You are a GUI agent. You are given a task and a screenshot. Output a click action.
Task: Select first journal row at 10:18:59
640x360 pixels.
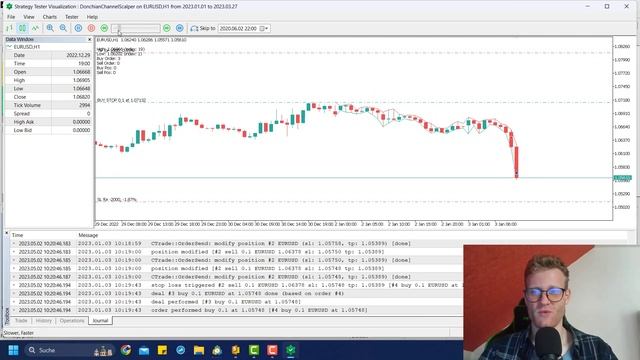pos(237,244)
